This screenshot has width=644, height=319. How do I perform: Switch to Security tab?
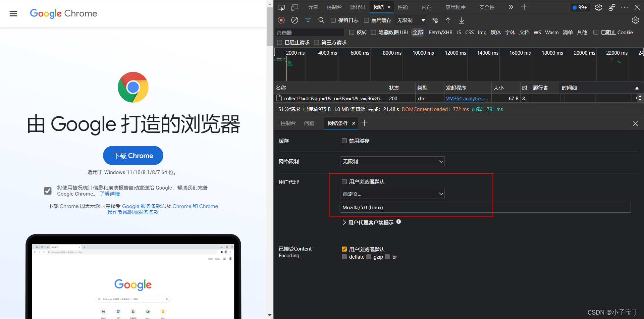[x=487, y=7]
